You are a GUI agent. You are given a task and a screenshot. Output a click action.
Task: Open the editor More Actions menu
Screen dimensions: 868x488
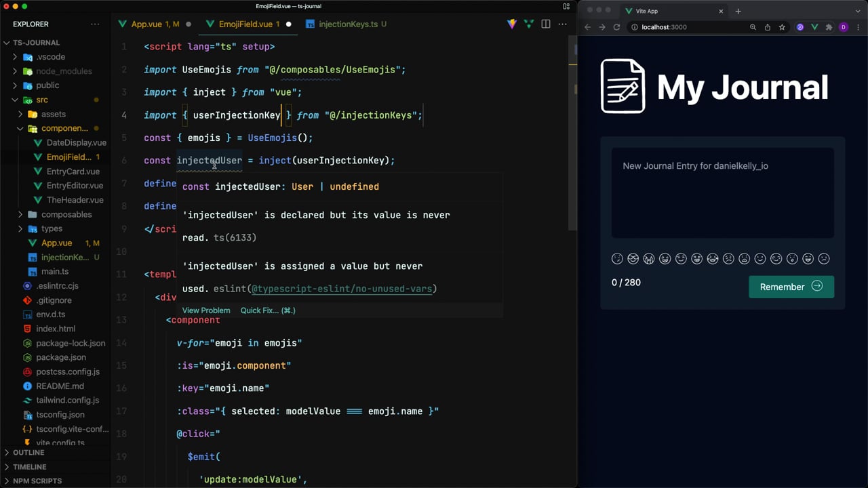pyautogui.click(x=562, y=24)
